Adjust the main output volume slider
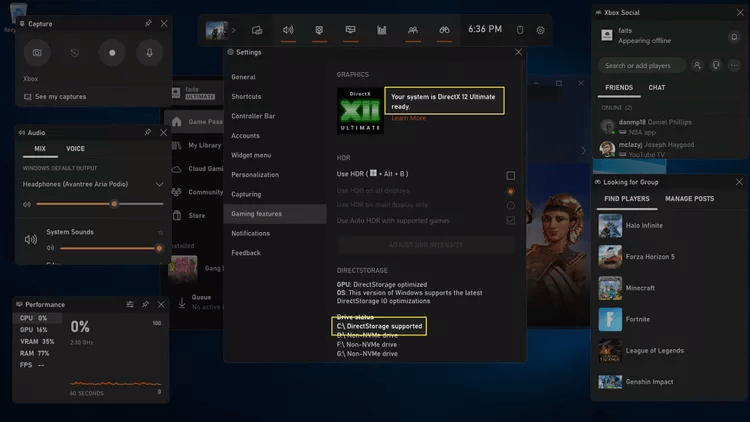The width and height of the screenshot is (750, 422). click(x=100, y=204)
